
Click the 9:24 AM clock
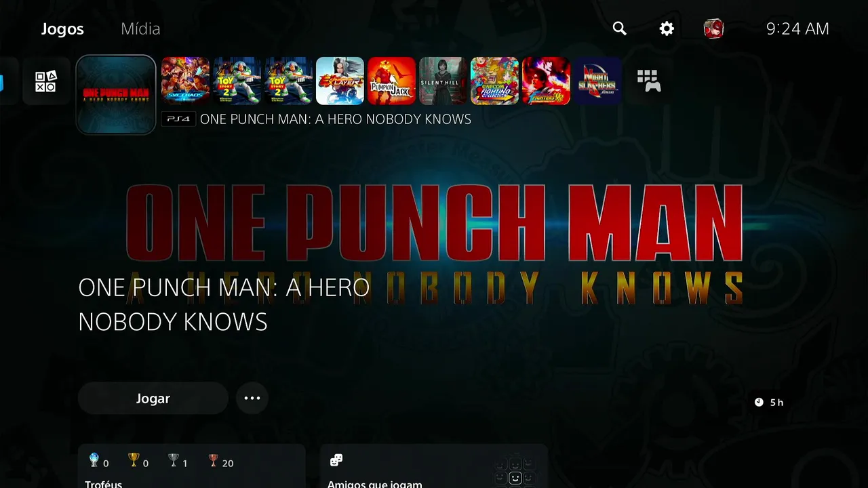[797, 28]
